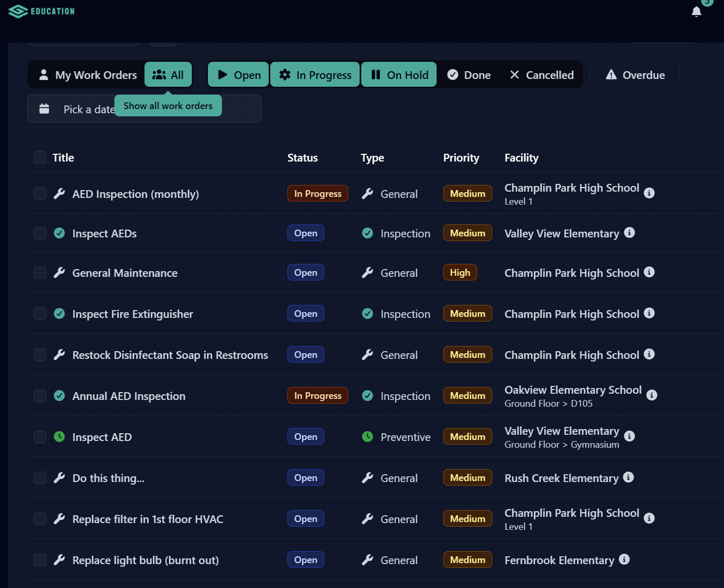The height and width of the screenshot is (588, 724).
Task: Check the Inspect AEDs row checkbox
Action: tap(40, 233)
